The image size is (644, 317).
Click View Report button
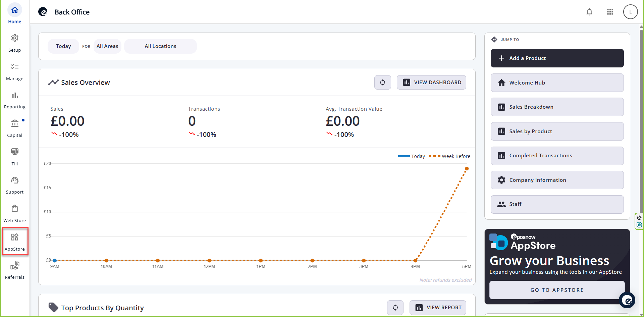tap(438, 308)
